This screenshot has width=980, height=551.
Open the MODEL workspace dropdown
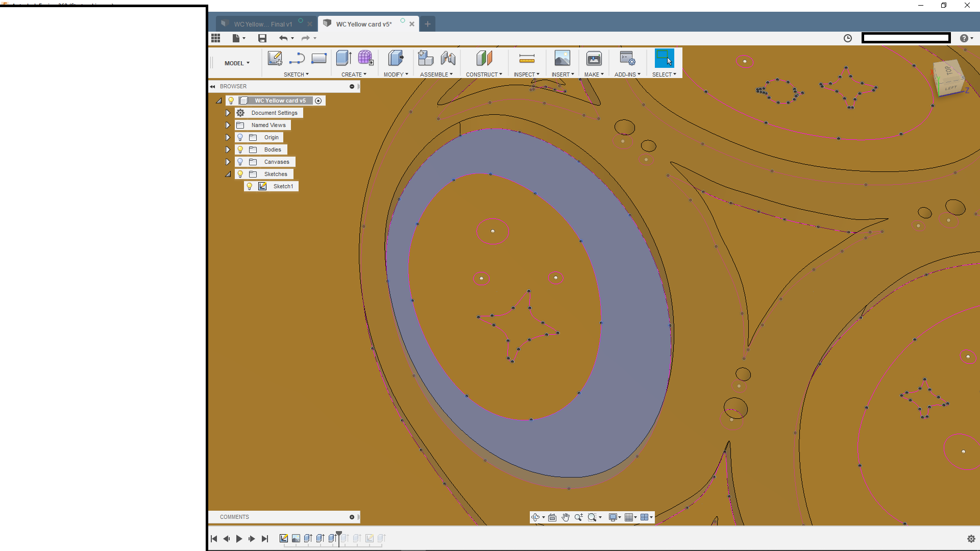tap(237, 63)
